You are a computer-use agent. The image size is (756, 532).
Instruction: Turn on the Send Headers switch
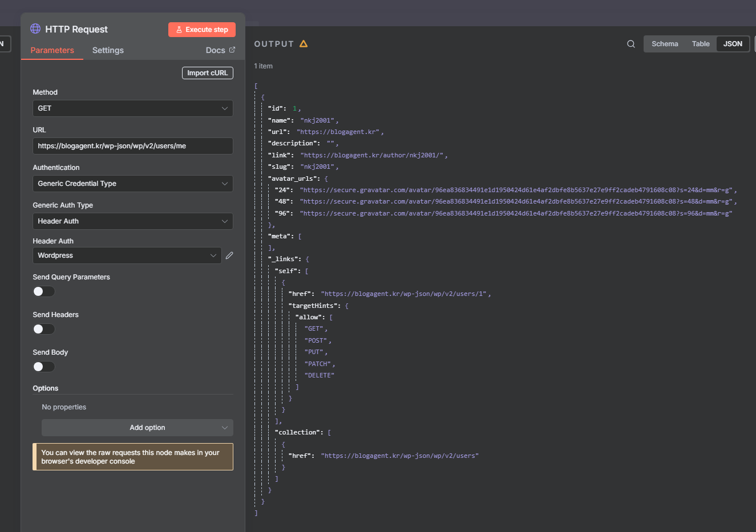pos(44,329)
